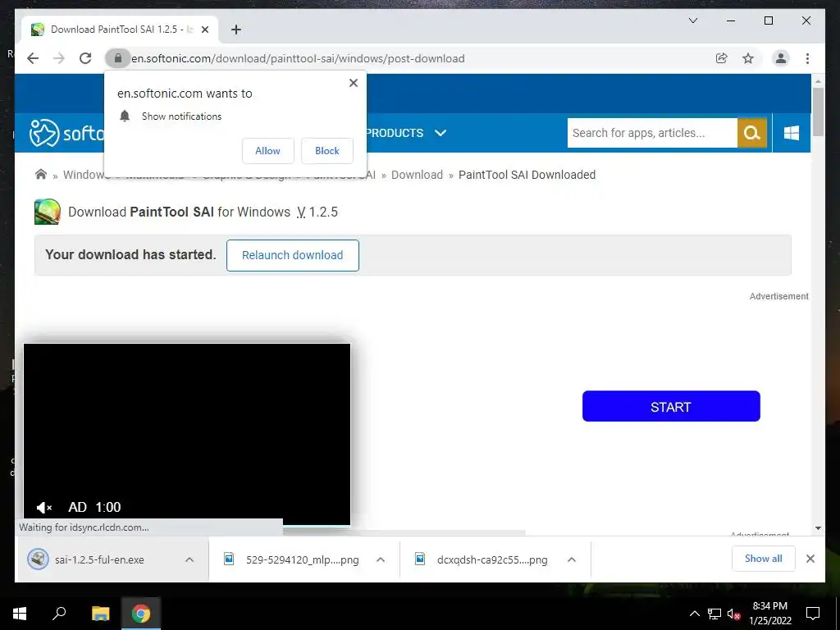Click the browser forward arrow
Image resolution: width=840 pixels, height=630 pixels.
59,58
